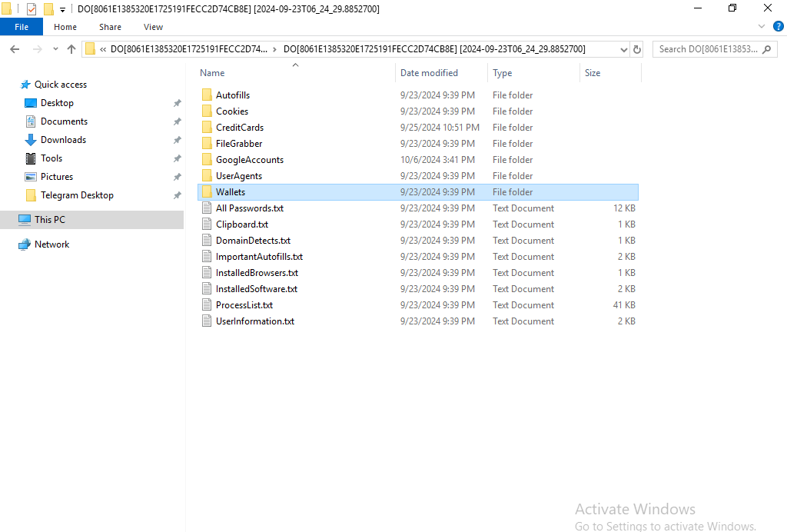
Task: Expand the ribbon with the chevron
Action: tap(762, 26)
